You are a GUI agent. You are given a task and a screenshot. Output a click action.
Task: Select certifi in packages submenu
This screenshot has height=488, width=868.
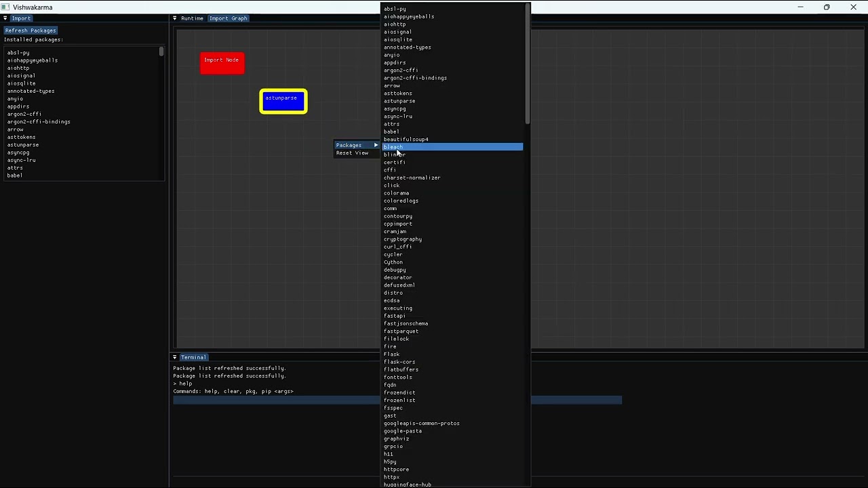click(x=452, y=162)
